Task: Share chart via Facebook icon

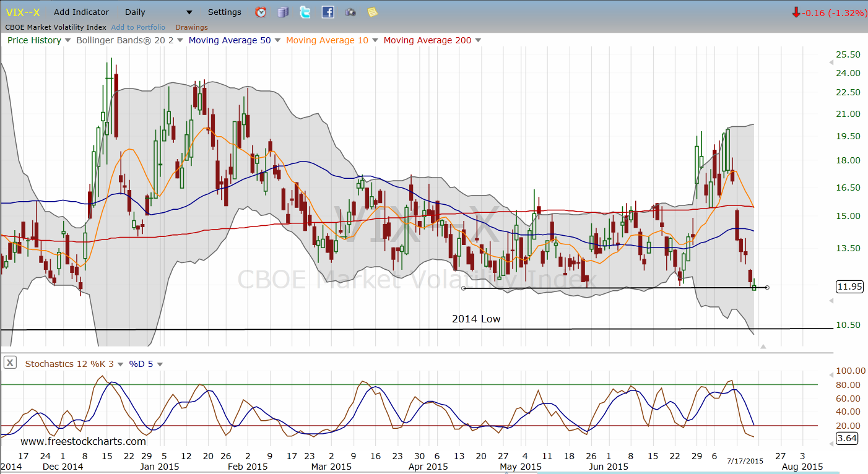Action: pos(328,12)
